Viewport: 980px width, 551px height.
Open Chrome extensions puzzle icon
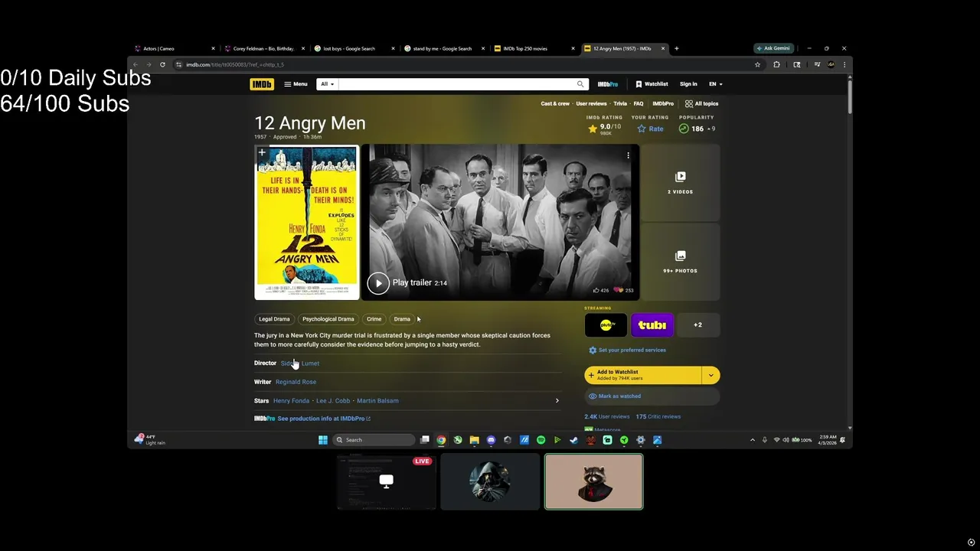(776, 65)
